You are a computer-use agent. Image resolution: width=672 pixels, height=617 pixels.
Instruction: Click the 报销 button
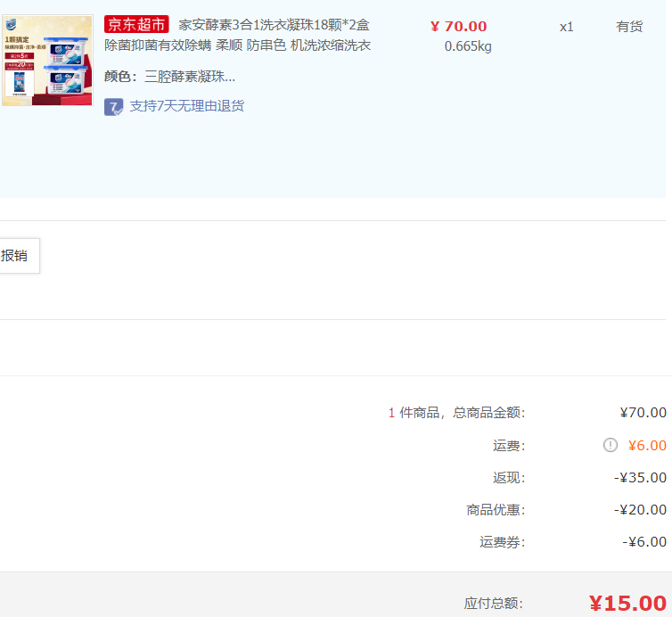click(20, 256)
